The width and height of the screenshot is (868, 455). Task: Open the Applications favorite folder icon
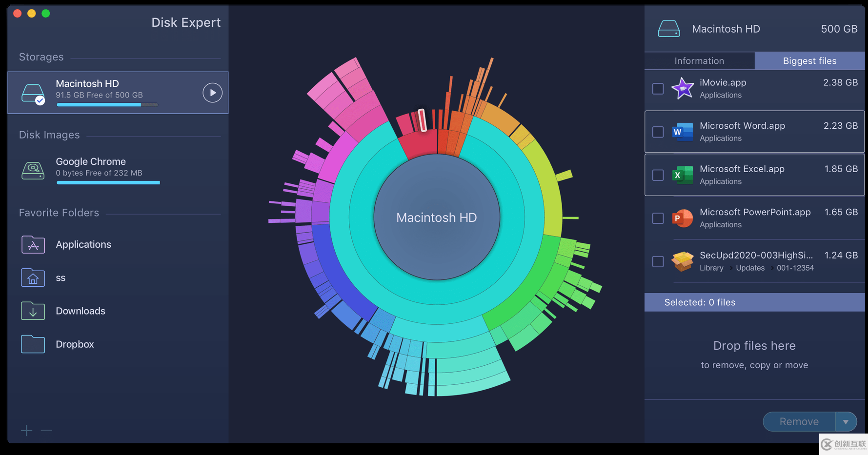(33, 245)
